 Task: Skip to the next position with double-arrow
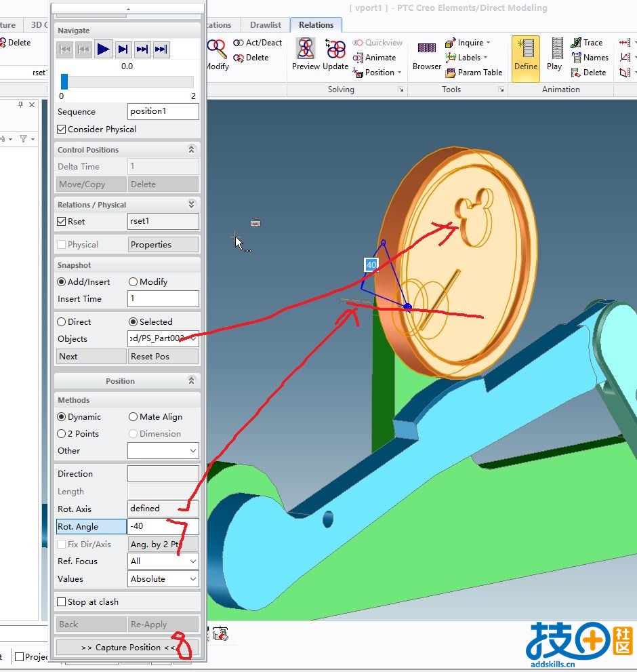(142, 50)
